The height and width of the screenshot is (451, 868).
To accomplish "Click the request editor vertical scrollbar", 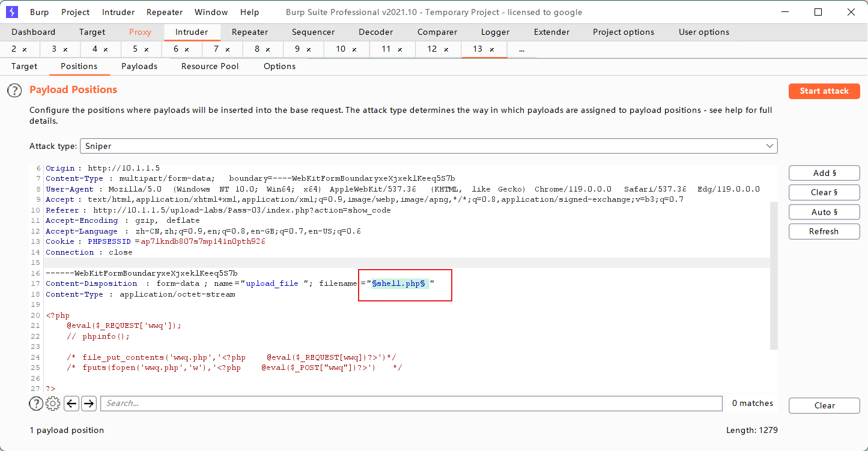I will click(774, 275).
